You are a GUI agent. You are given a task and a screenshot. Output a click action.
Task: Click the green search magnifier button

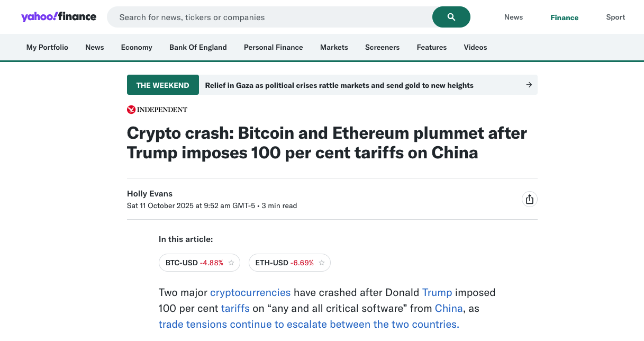coord(451,17)
